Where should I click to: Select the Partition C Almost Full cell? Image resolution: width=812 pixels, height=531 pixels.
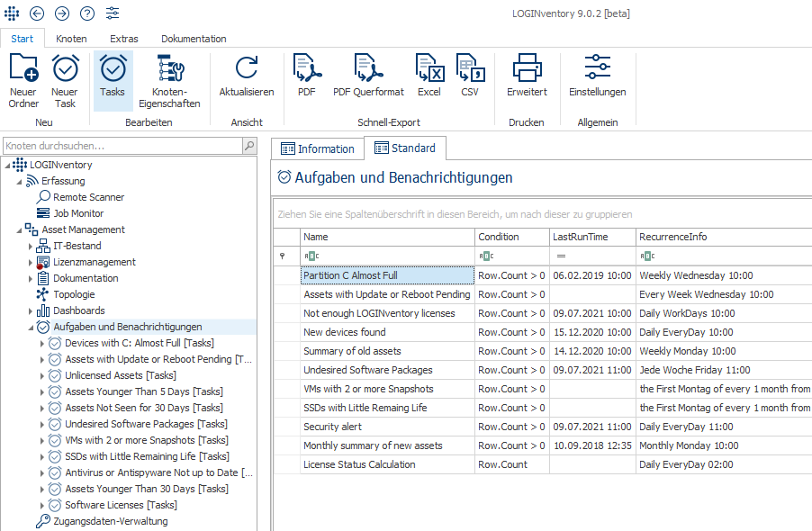(x=387, y=275)
